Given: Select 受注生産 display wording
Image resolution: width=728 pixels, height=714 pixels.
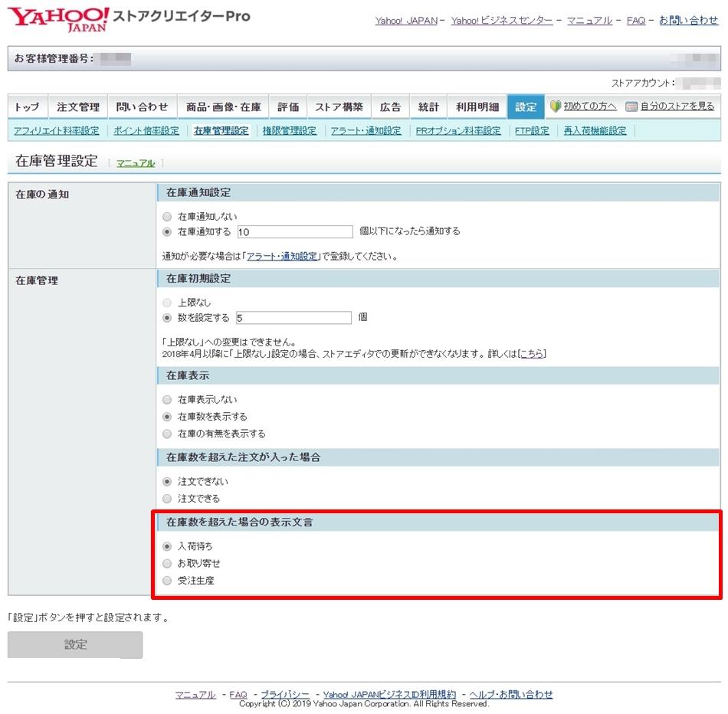Looking at the screenshot, I should point(167,581).
